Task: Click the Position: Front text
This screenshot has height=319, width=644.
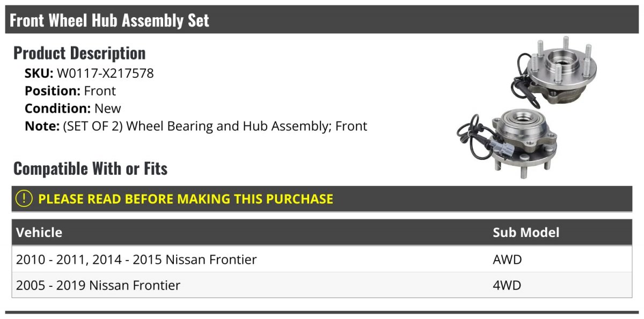Action: (70, 91)
